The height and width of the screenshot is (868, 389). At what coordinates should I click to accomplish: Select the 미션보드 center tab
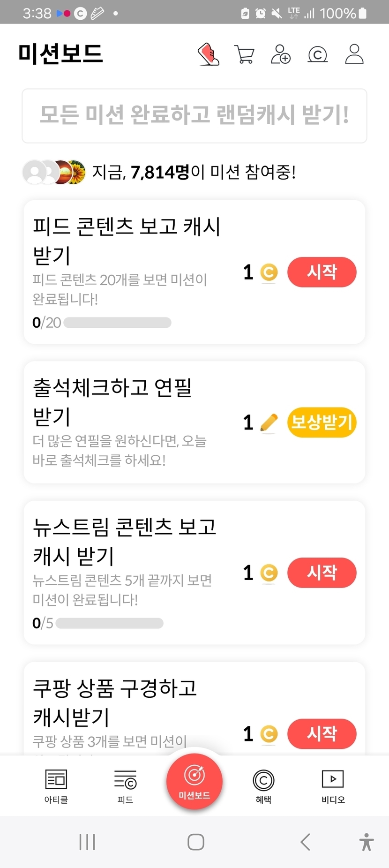pyautogui.click(x=194, y=781)
